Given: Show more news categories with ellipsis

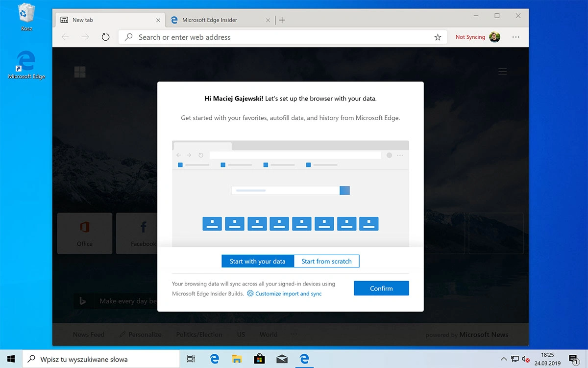Looking at the screenshot, I should pyautogui.click(x=294, y=335).
